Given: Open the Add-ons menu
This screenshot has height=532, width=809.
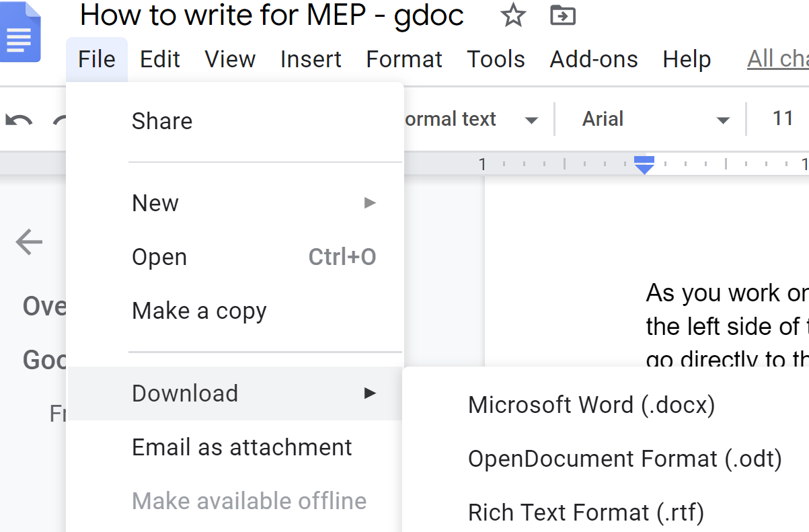Looking at the screenshot, I should point(594,59).
